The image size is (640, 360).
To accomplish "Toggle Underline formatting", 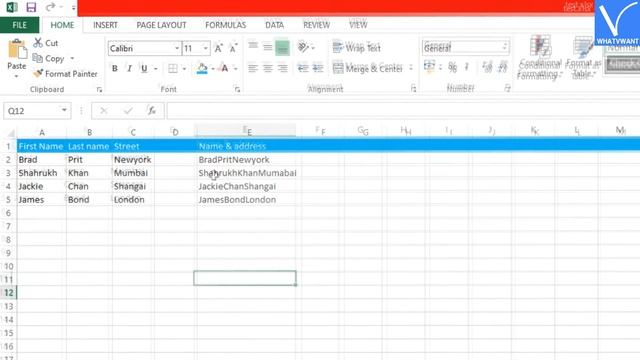I will [x=144, y=68].
